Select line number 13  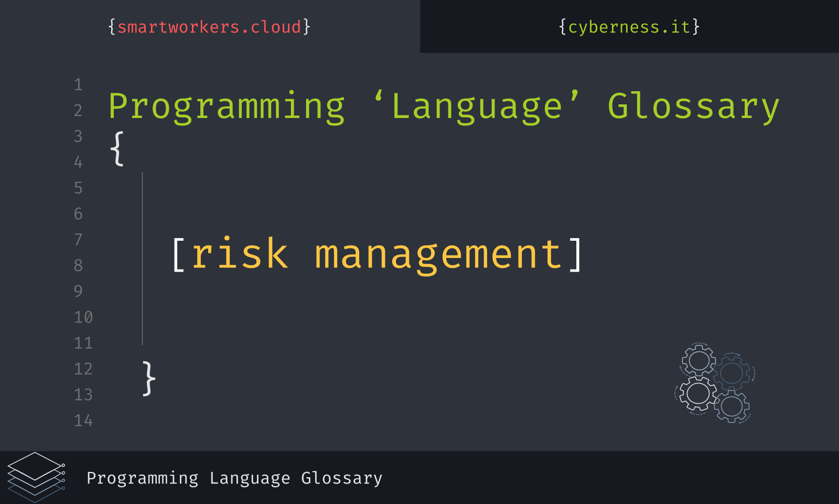(x=83, y=394)
